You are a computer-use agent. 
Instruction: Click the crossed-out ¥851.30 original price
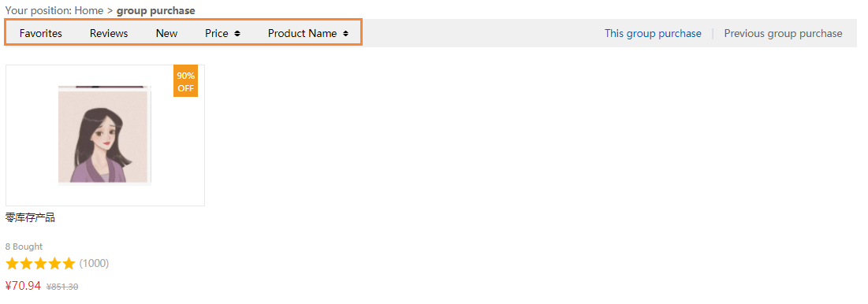click(x=62, y=287)
